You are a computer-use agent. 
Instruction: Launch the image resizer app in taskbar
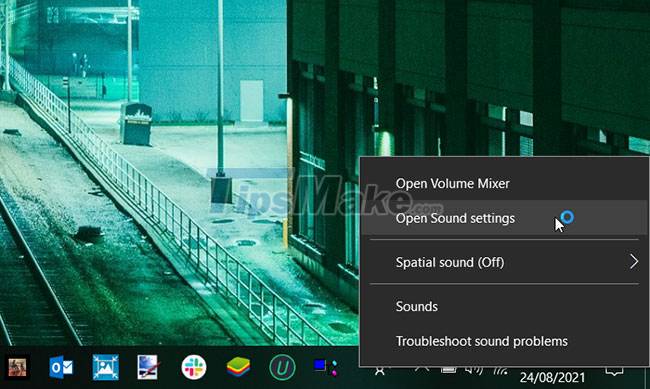point(105,367)
